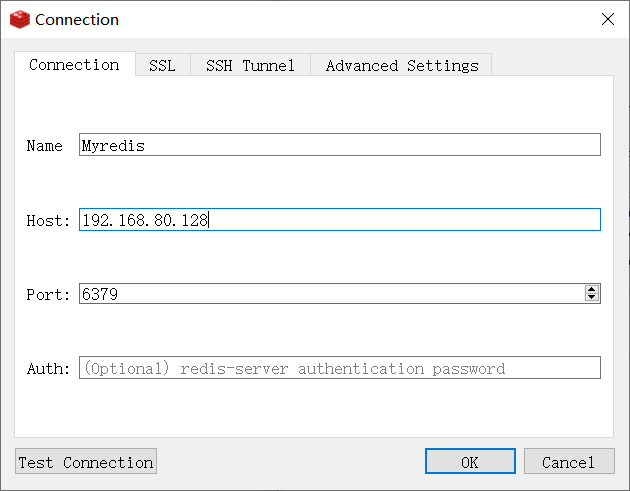The width and height of the screenshot is (630, 491).
Task: Click the Auth label text
Action: 48,369
